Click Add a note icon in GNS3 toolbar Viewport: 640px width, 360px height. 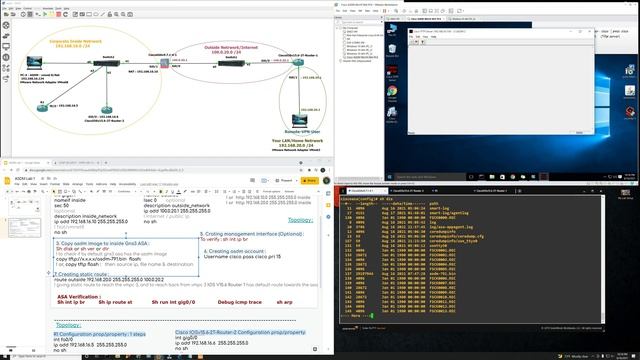75,14
